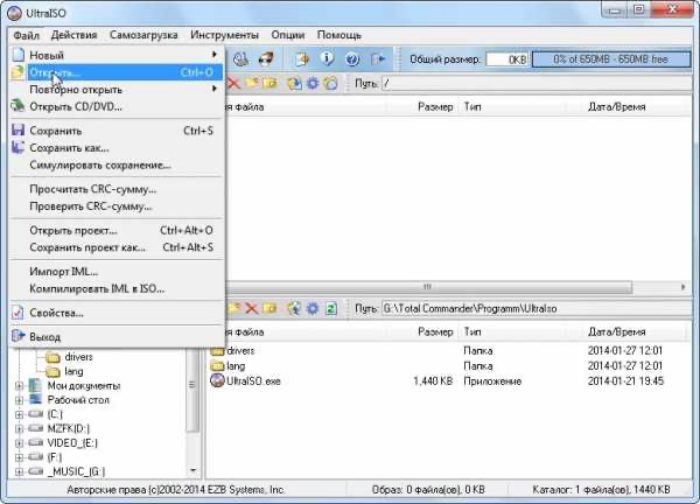Click the exit door icon in the toolbar

[x=378, y=59]
